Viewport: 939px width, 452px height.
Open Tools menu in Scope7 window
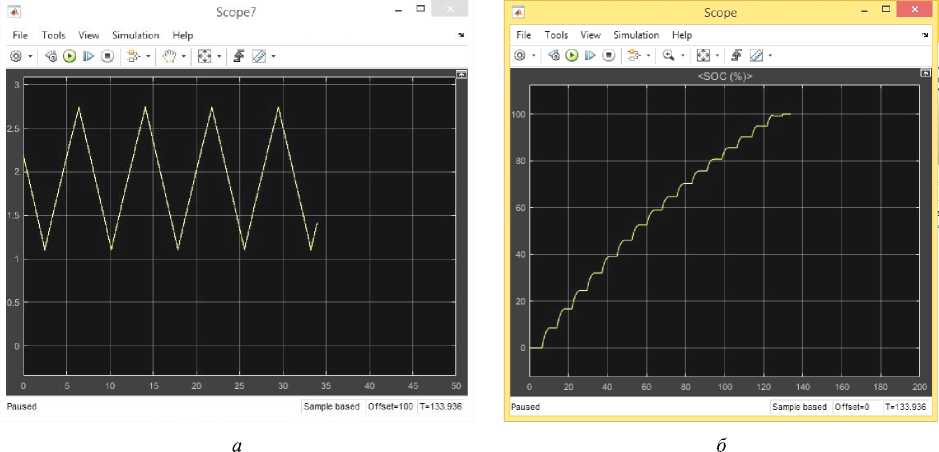coord(53,35)
